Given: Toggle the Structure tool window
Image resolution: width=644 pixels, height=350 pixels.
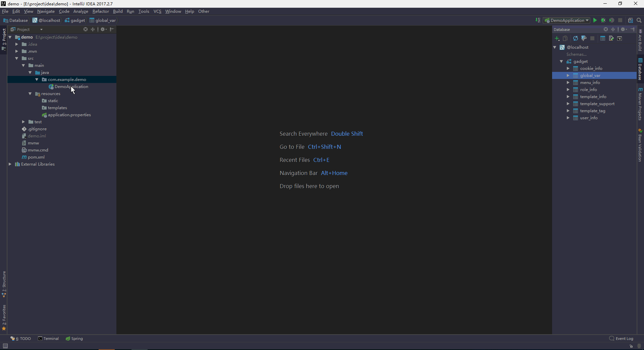Looking at the screenshot, I should (x=4, y=284).
